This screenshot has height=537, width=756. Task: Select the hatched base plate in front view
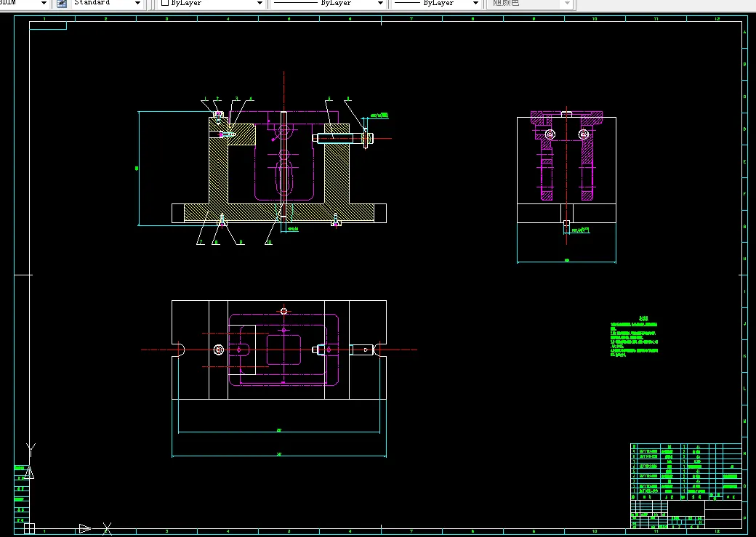pyautogui.click(x=278, y=213)
